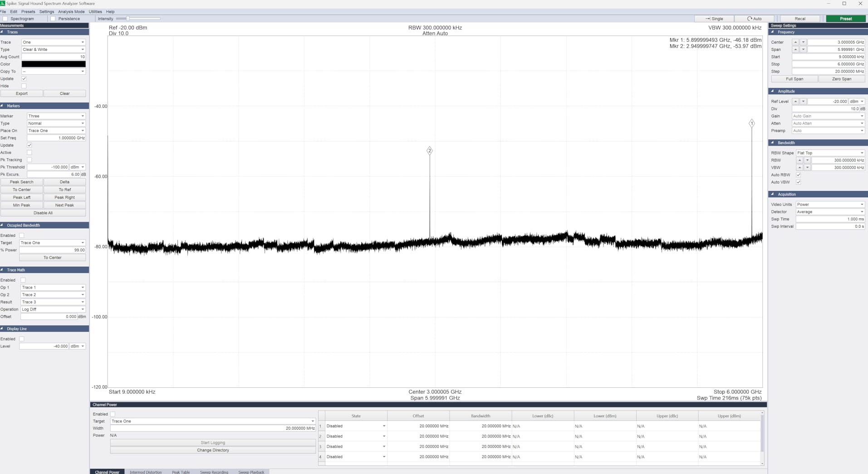Viewport: 868px width, 474px height.
Task: Open the Trace selection dropdown
Action: (x=54, y=42)
